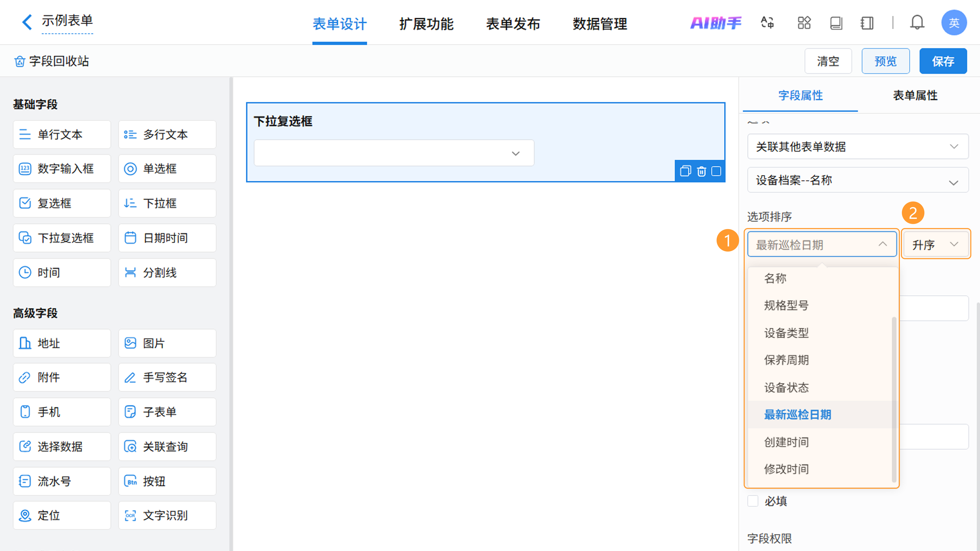Open the notification bell

tap(917, 23)
